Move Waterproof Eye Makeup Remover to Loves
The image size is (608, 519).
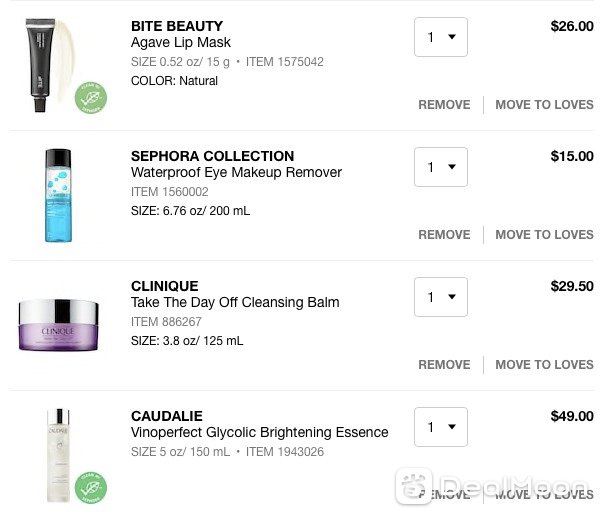click(544, 235)
